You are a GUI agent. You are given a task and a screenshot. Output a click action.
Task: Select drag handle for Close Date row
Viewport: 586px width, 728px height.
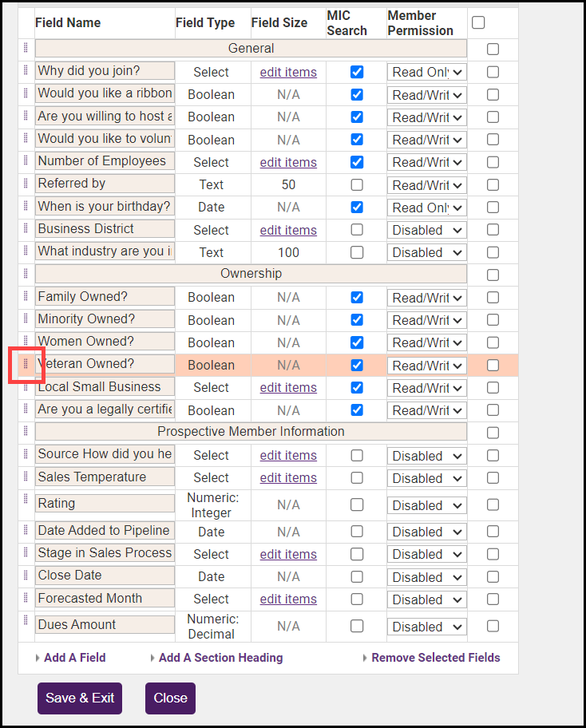click(x=26, y=575)
